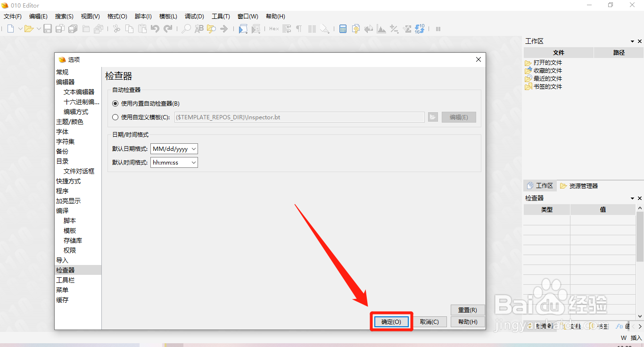644x347 pixels.
Task: Select 收藏的文件 in workspace list
Action: click(x=547, y=70)
